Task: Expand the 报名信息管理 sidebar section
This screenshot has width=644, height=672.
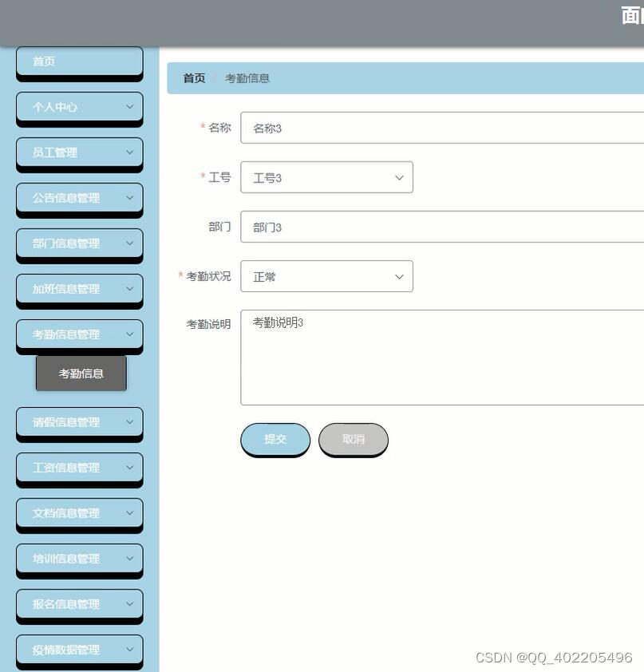Action: point(79,603)
